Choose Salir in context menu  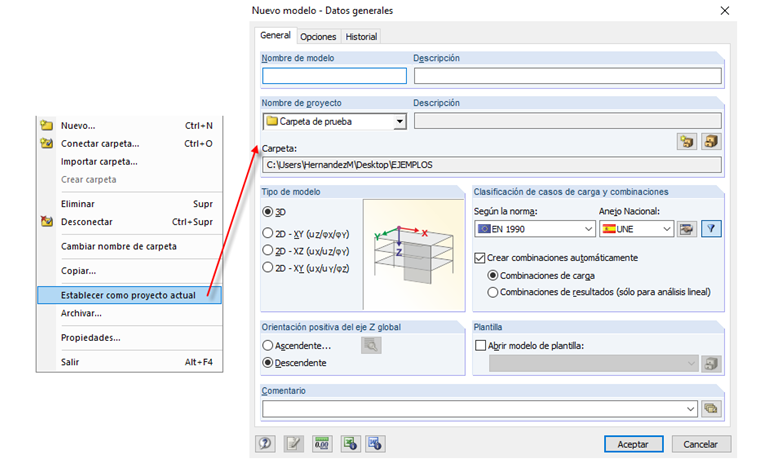tap(129, 362)
